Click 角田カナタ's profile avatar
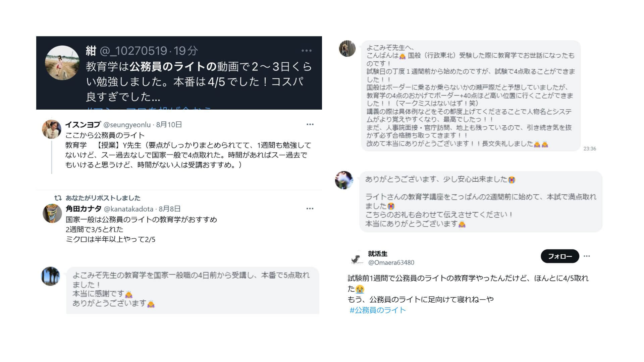This screenshot has width=644, height=362. pos(52,214)
